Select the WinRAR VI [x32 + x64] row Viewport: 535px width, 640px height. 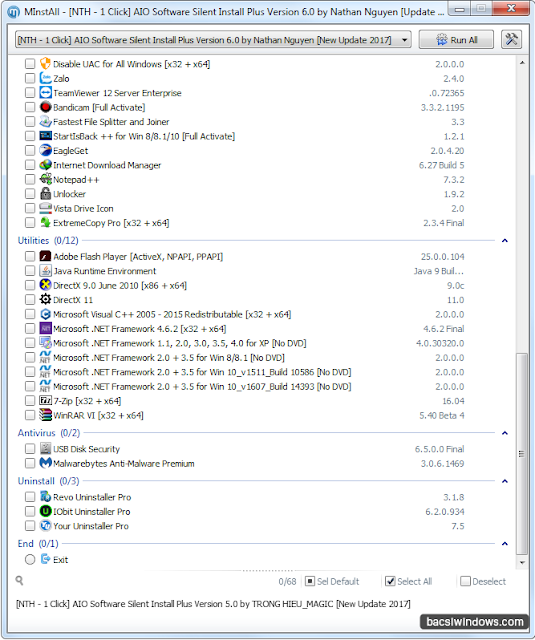pos(245,415)
